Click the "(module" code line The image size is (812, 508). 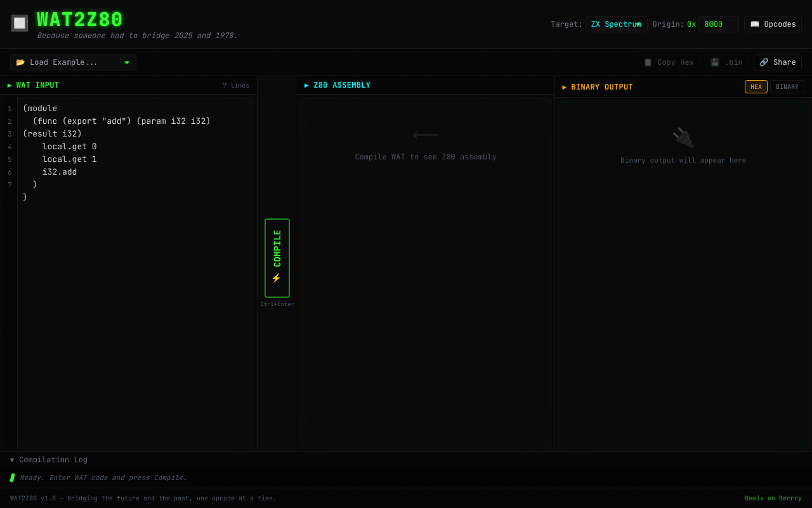40,109
